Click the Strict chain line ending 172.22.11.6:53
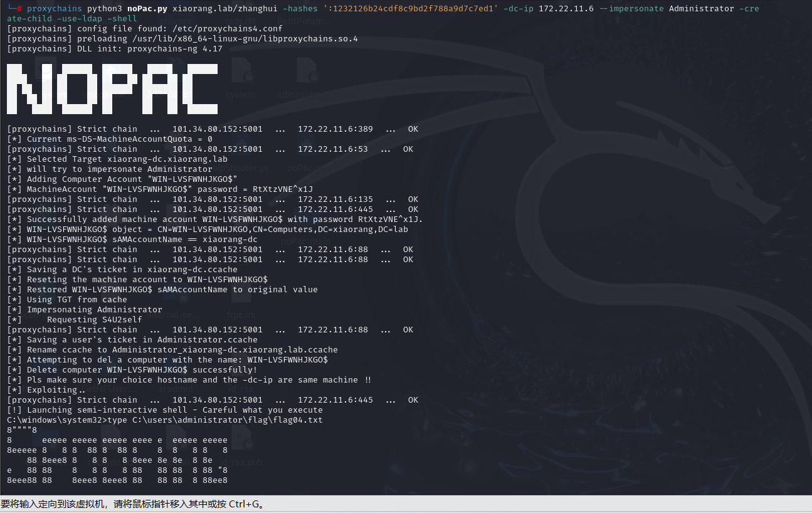Image resolution: width=812 pixels, height=513 pixels. coord(210,149)
